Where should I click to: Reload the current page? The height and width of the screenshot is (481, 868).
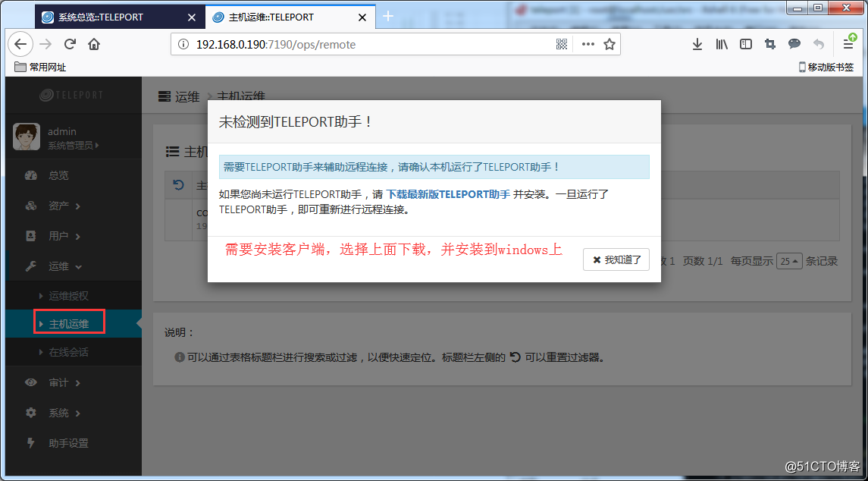click(70, 44)
